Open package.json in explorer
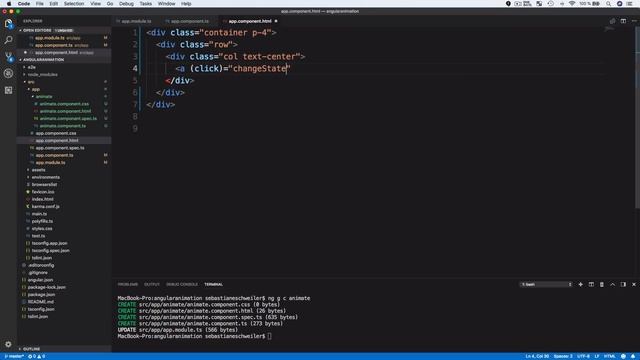This screenshot has height=360, width=640. [x=41, y=294]
